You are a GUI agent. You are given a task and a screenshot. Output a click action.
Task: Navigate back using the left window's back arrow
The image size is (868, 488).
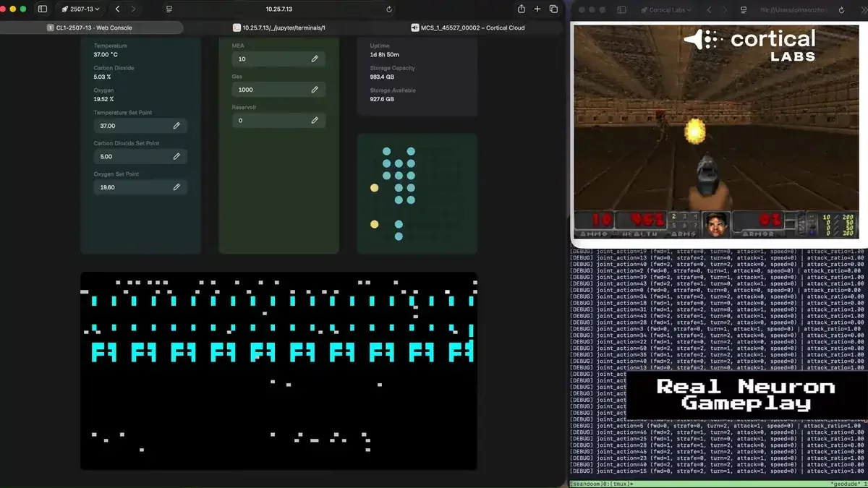[117, 9]
